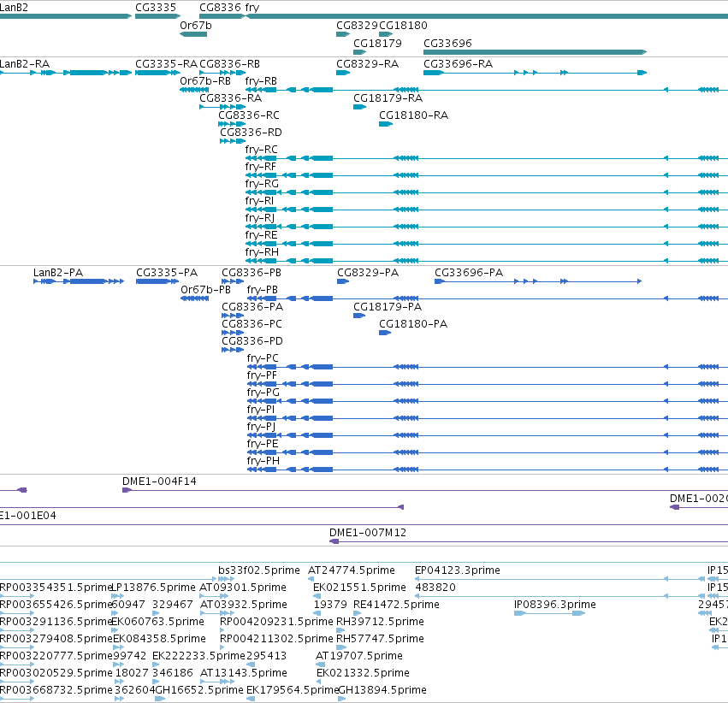The height and width of the screenshot is (703, 728).
Task: Click the CG3335-RA transcript label
Action: [166, 63]
